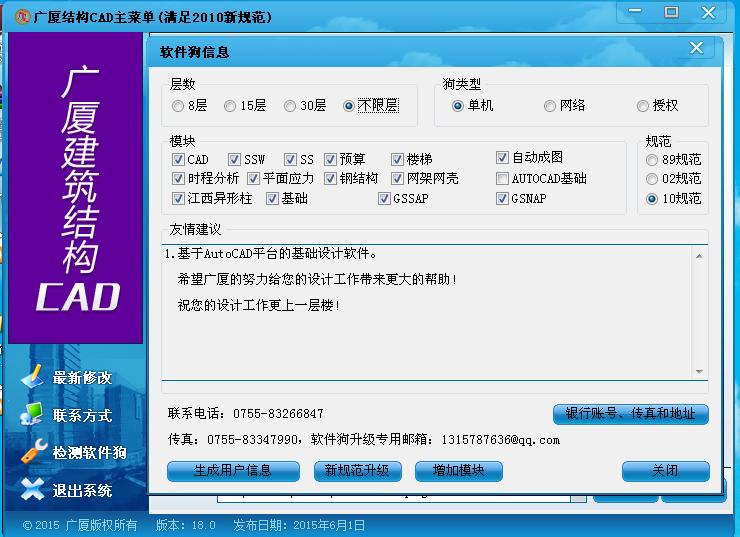Image resolution: width=740 pixels, height=537 pixels.
Task: Uncheck the 楼梯 module checkbox
Action: (x=397, y=159)
